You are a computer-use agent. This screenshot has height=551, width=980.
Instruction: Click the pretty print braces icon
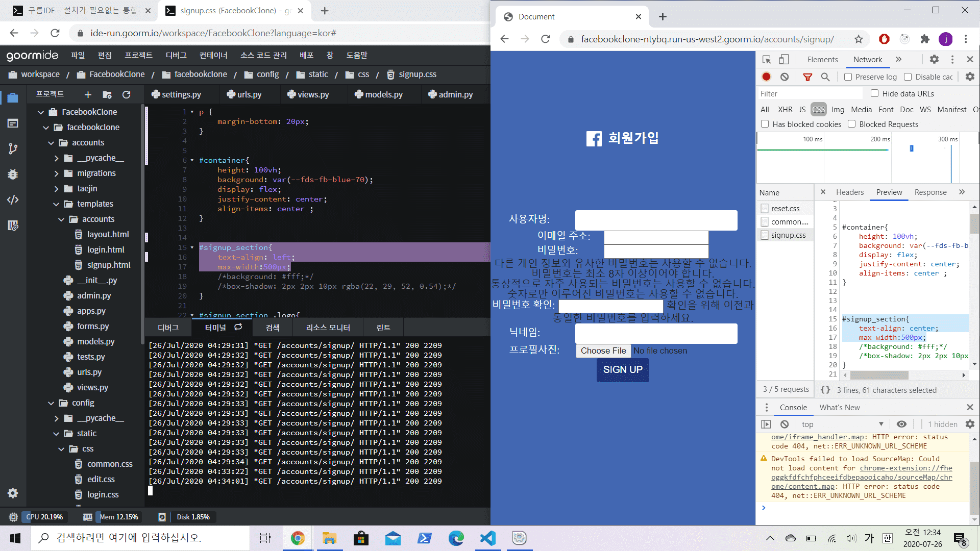825,390
